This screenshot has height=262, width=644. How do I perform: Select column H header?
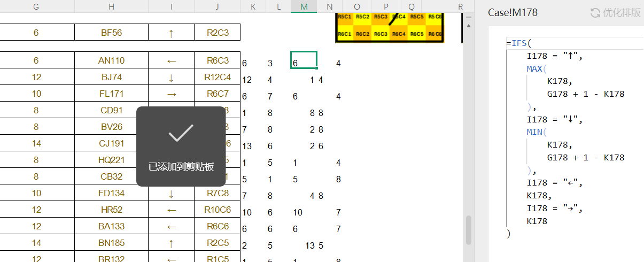pos(111,6)
